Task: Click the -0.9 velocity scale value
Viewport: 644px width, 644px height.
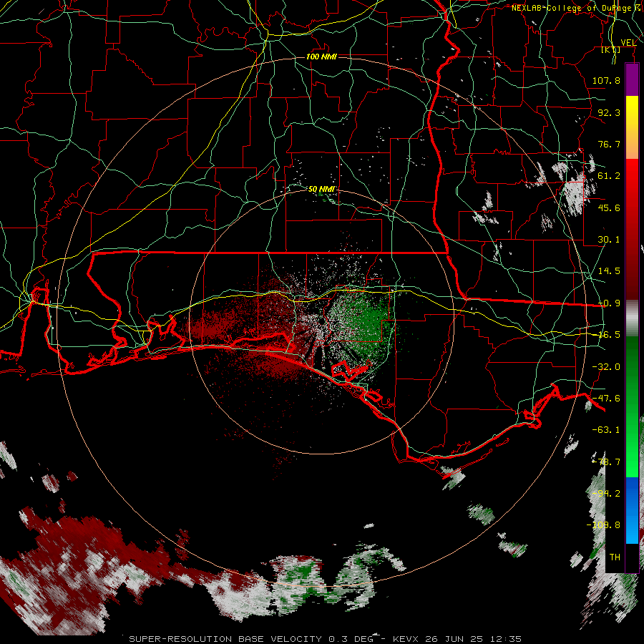Action: (609, 303)
